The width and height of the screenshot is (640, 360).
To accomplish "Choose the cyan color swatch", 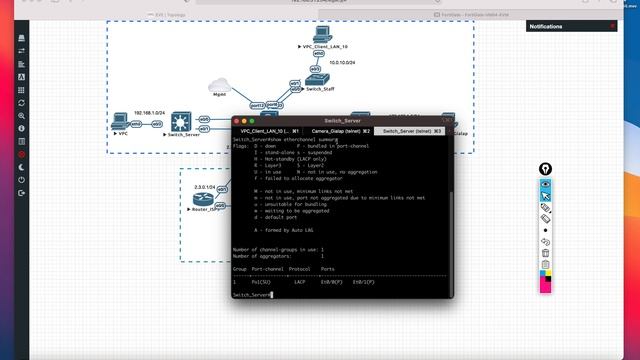I will tap(543, 273).
